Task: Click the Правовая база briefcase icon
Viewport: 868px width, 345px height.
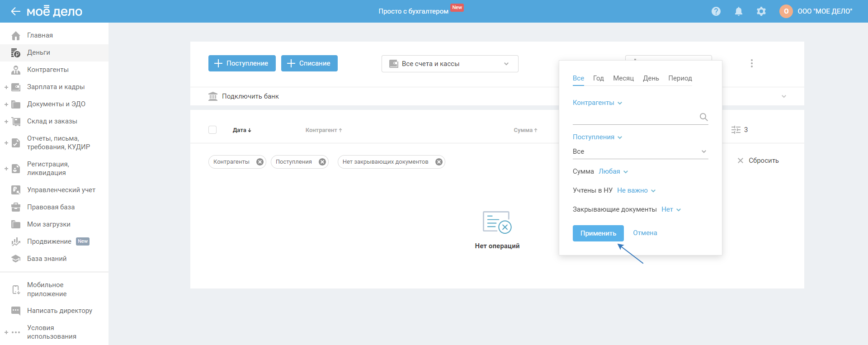Action: 16,207
